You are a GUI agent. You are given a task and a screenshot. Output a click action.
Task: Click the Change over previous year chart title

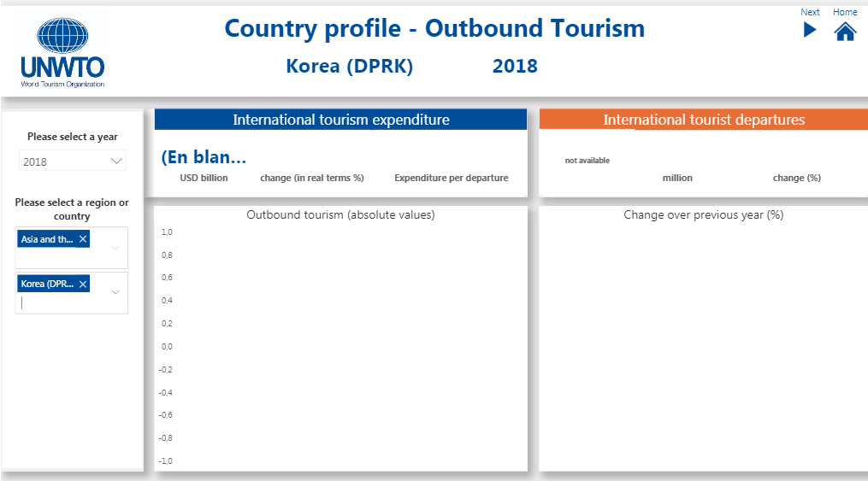[x=703, y=215]
